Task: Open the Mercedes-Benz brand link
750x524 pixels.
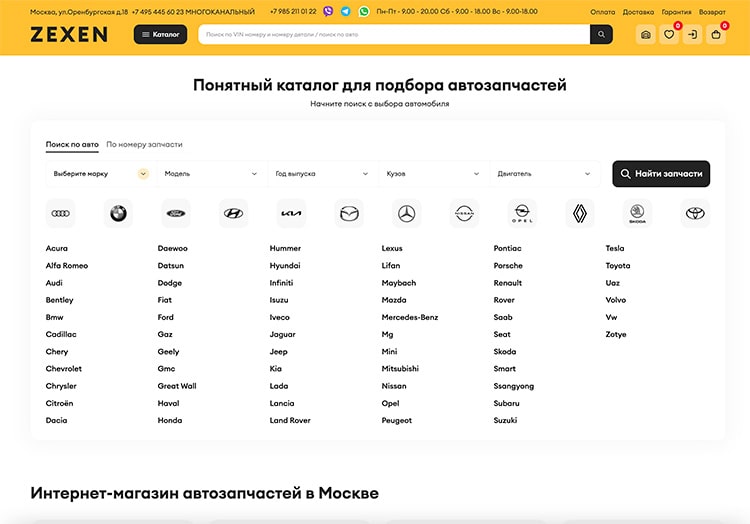Action: (410, 317)
